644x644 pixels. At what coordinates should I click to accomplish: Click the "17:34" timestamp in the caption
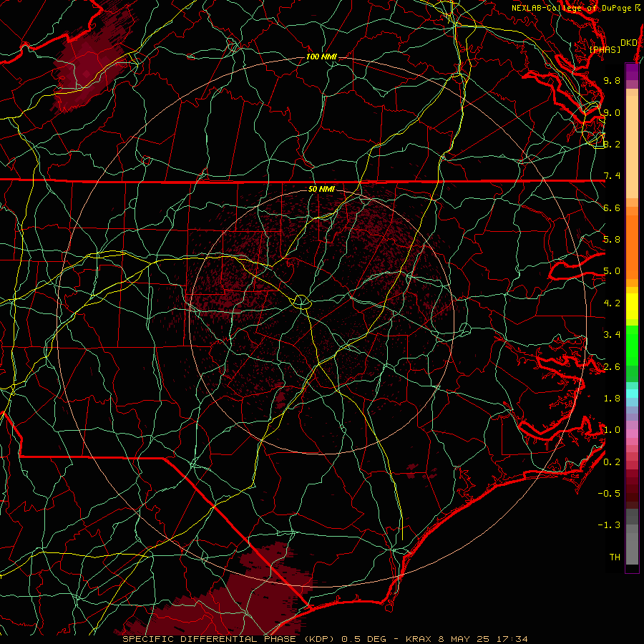512,639
